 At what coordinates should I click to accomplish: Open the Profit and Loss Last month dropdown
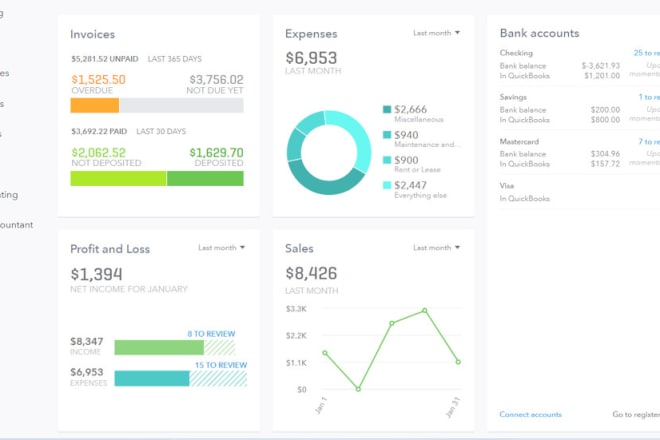pyautogui.click(x=222, y=248)
